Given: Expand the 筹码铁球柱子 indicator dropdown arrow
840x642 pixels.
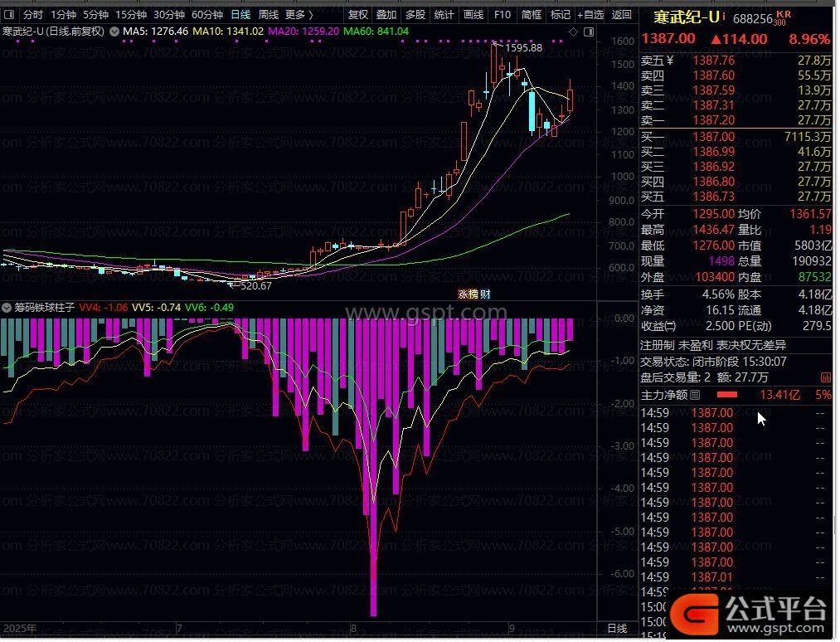Looking at the screenshot, I should (x=7, y=307).
